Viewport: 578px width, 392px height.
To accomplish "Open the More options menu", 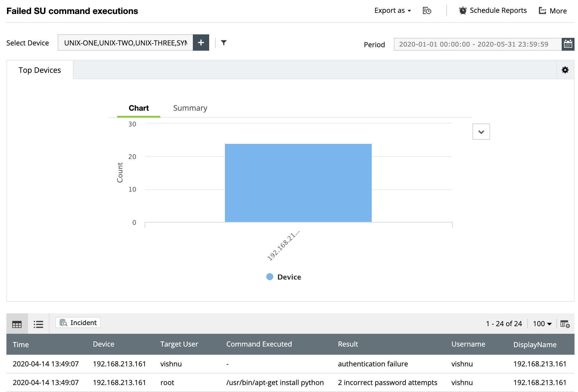I will coord(553,11).
